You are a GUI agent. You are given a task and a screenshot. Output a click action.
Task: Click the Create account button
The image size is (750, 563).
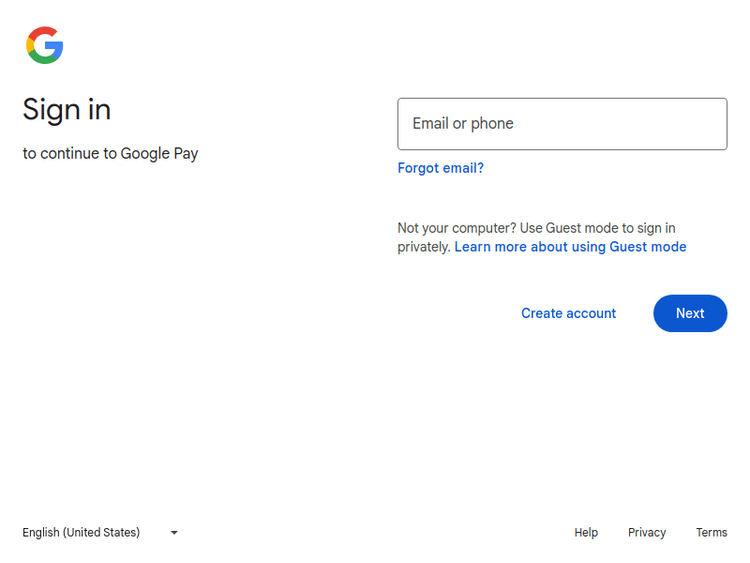pyautogui.click(x=568, y=313)
